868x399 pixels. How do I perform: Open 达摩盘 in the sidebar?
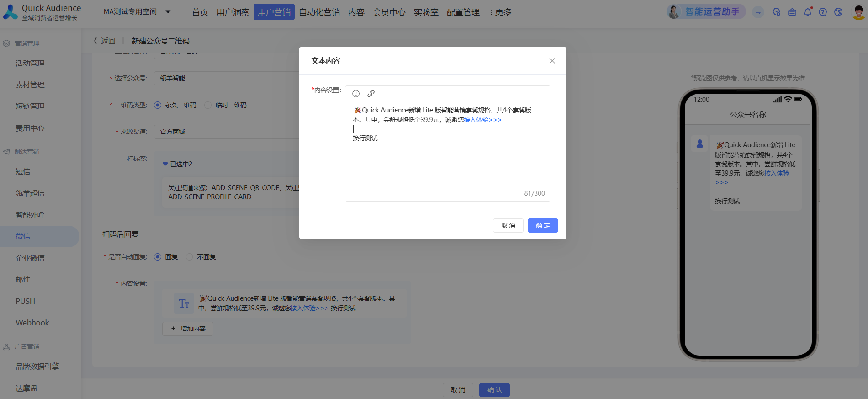(x=26, y=388)
